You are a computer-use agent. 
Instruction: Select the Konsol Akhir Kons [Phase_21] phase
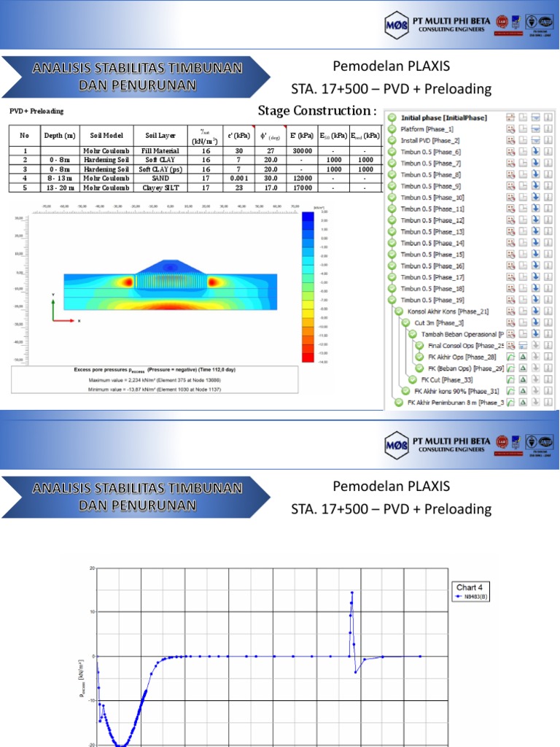click(448, 311)
